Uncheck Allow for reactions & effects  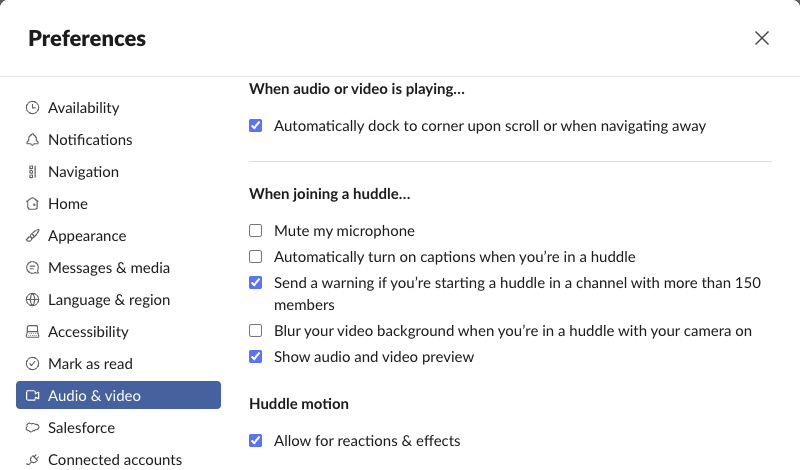(256, 440)
